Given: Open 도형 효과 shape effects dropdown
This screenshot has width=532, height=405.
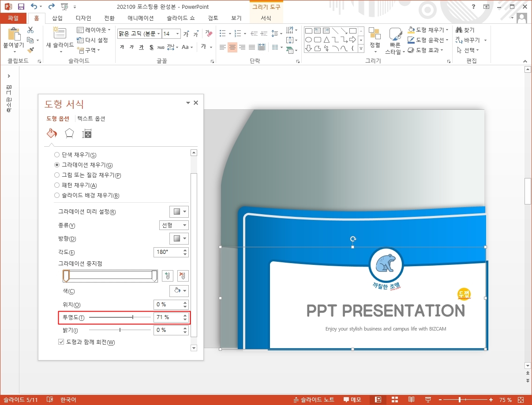Looking at the screenshot, I should [426, 50].
